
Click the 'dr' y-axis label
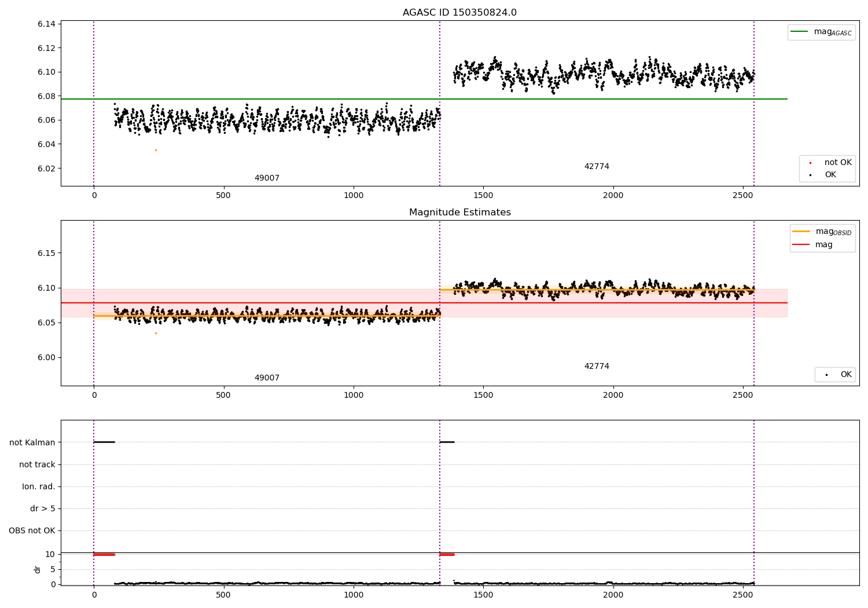(38, 569)
